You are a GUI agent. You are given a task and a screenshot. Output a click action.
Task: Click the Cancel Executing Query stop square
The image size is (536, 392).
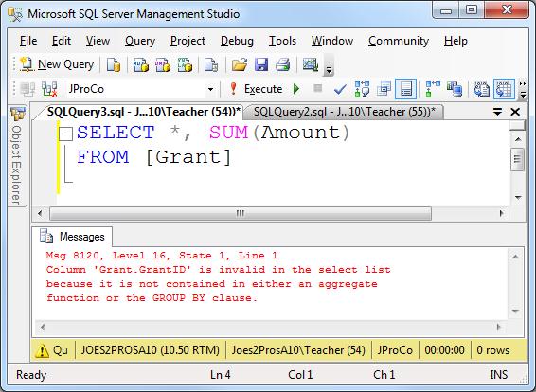318,88
